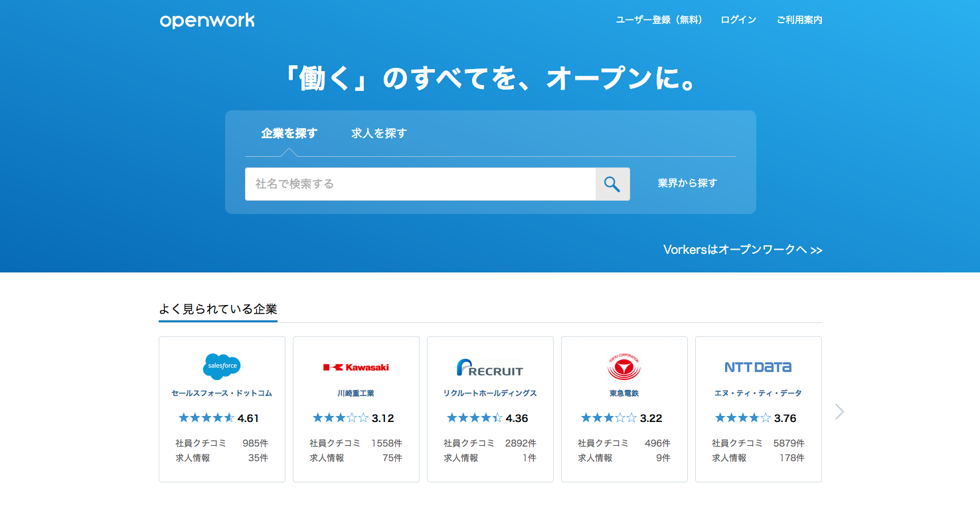Click 社員クチコミ 2892件 on Recruit card
The height and width of the screenshot is (509, 980).
tap(490, 443)
